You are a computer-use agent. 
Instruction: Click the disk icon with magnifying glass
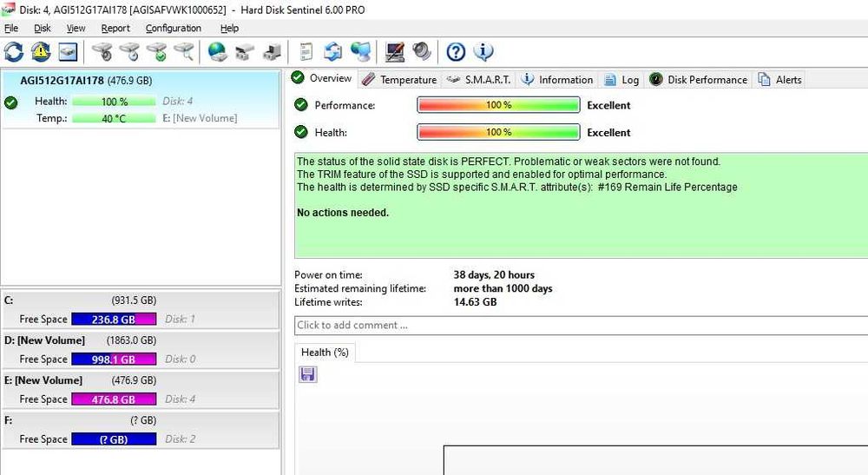[184, 52]
